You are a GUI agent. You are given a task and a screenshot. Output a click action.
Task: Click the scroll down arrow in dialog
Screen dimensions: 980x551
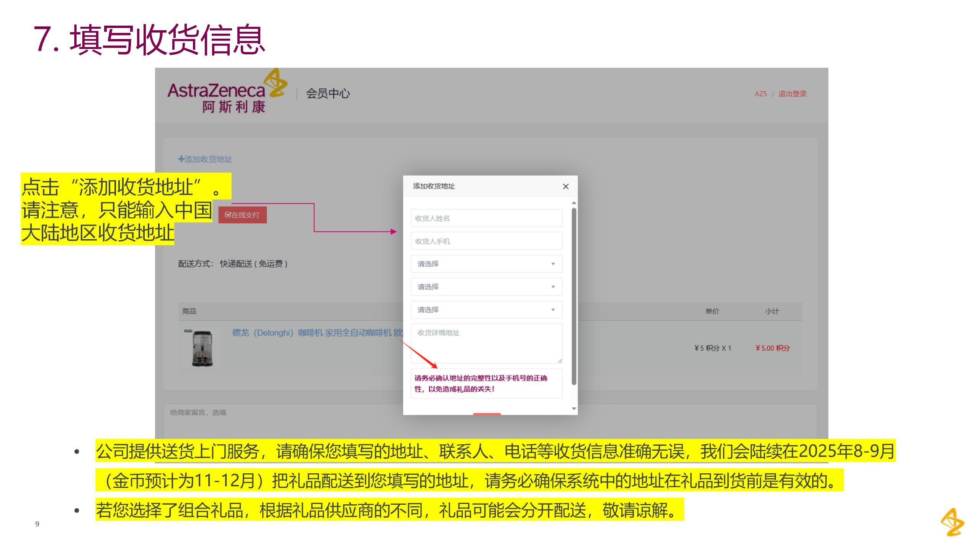[574, 409]
